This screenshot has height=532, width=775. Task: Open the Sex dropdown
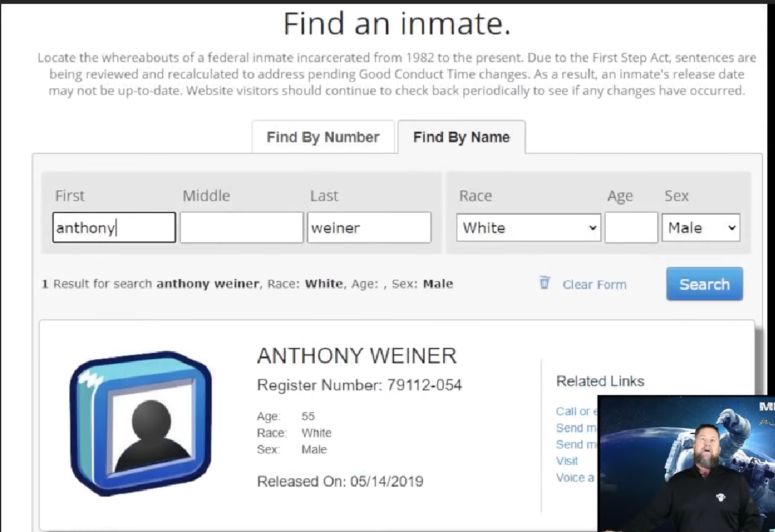701,227
